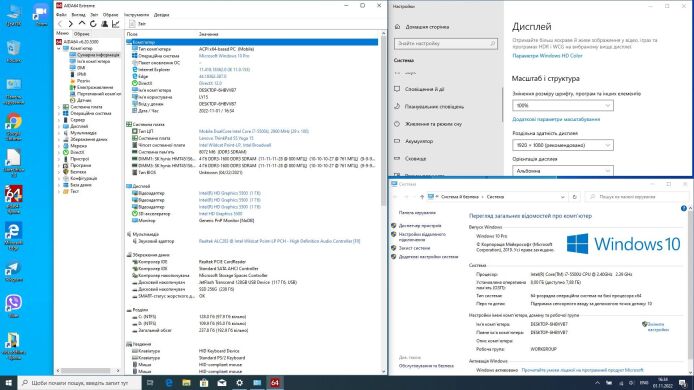This screenshot has height=390, width=694.
Task: Open the Lenovo ThinkPad system board link
Action: coord(226,138)
